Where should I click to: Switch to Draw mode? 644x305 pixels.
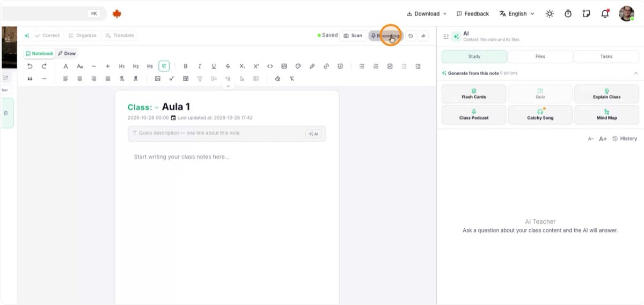67,54
